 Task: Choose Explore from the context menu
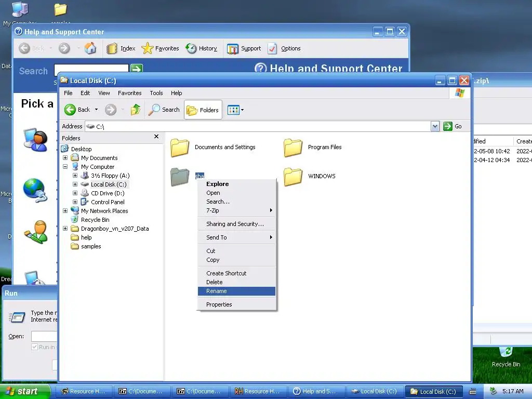[236, 184]
